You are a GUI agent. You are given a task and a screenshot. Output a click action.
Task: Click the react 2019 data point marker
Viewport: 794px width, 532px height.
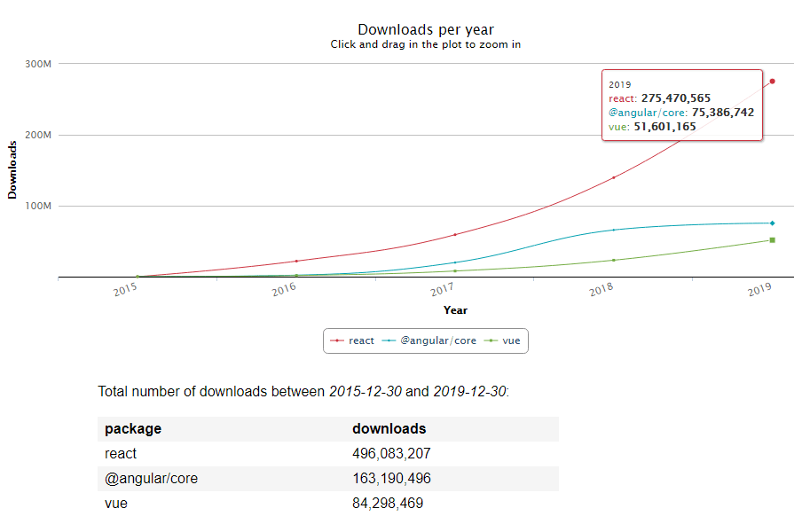[772, 82]
